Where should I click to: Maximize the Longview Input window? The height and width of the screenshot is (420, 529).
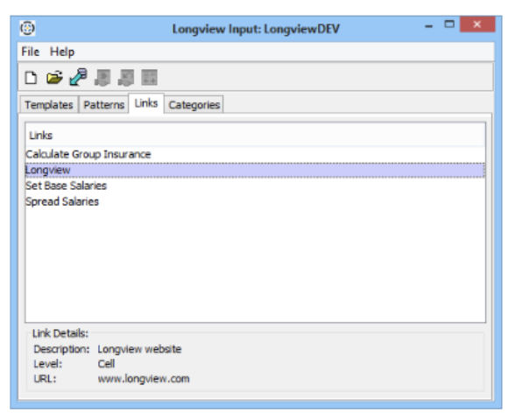tap(449, 25)
